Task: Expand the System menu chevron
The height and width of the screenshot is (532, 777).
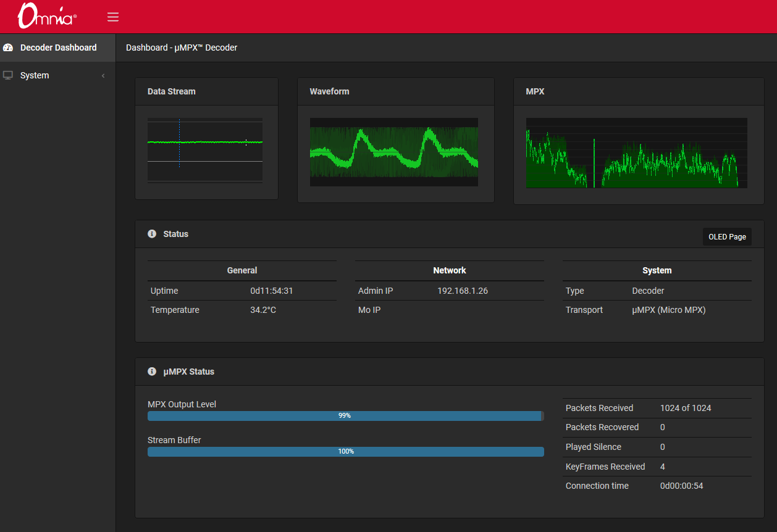Action: coord(103,75)
